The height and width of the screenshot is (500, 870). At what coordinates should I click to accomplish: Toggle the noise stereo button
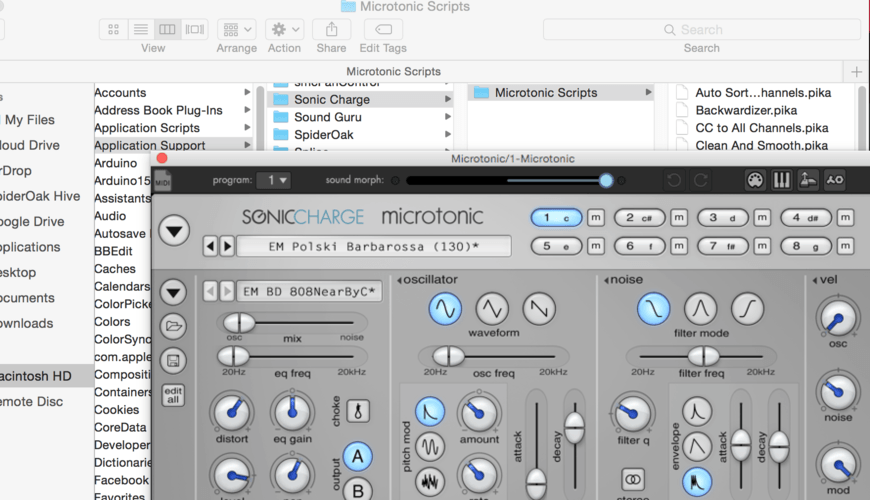pos(633,479)
